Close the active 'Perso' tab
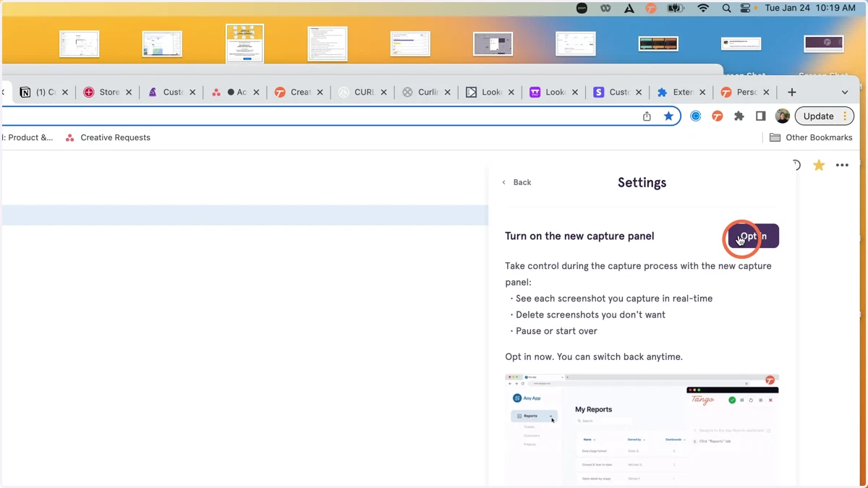Image resolution: width=868 pixels, height=488 pixels. pyautogui.click(x=766, y=93)
